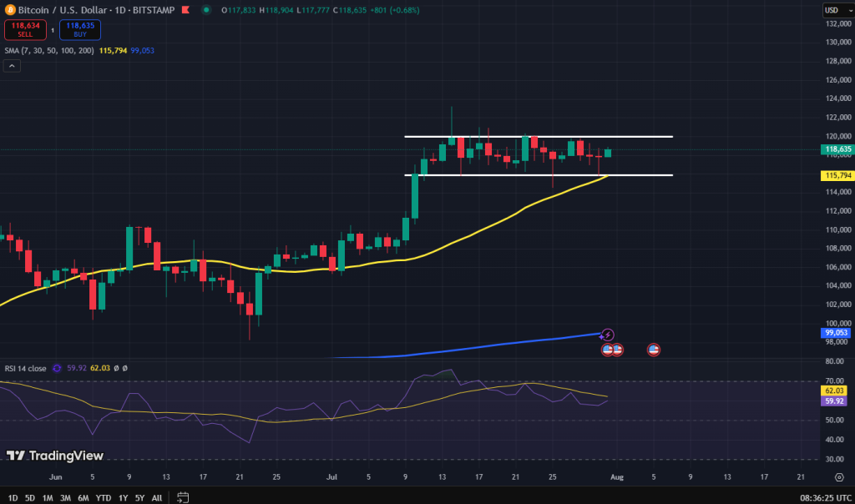Click the yellow 115,794 price axis tag
Viewport: 855px width, 504px height.
(837, 175)
